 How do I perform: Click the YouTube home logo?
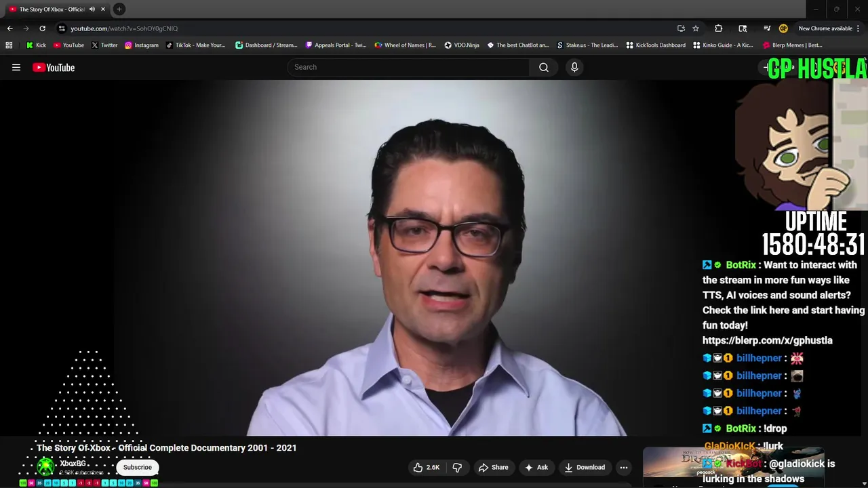pos(54,67)
